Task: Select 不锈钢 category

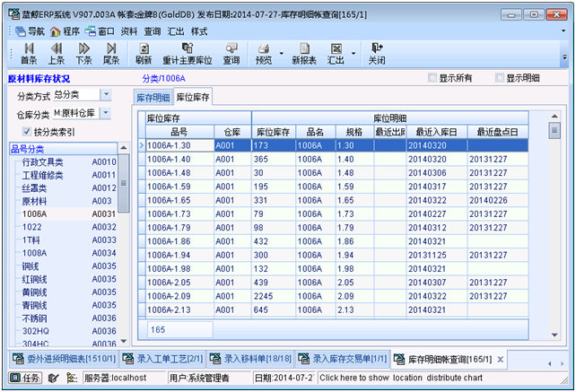Action: click(34, 318)
